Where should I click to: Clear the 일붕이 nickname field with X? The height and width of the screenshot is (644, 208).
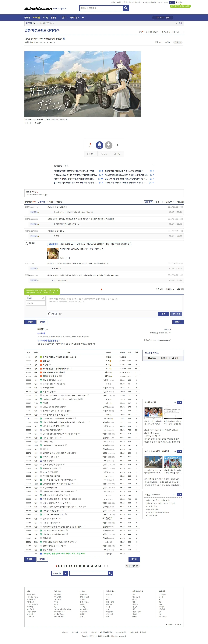[x=43, y=298]
